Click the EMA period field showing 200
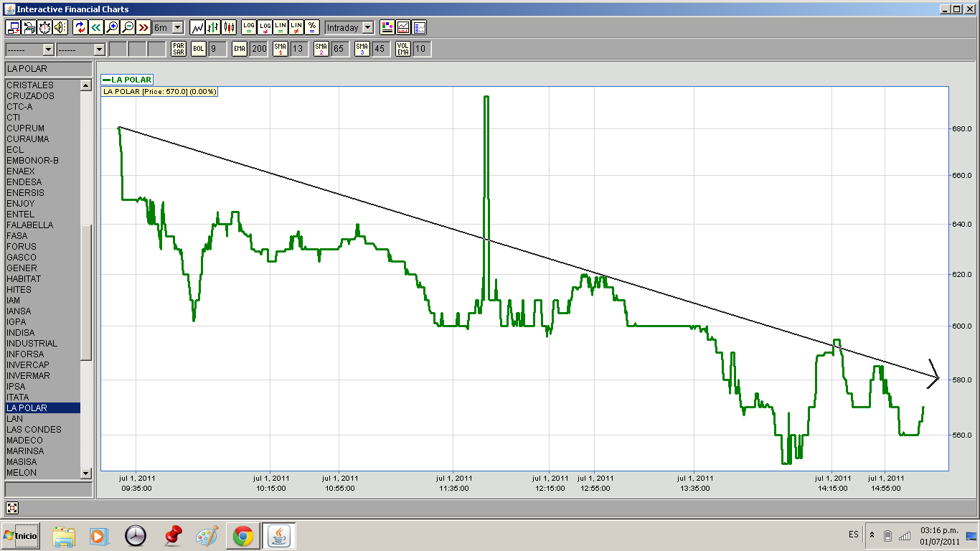 pyautogui.click(x=258, y=49)
